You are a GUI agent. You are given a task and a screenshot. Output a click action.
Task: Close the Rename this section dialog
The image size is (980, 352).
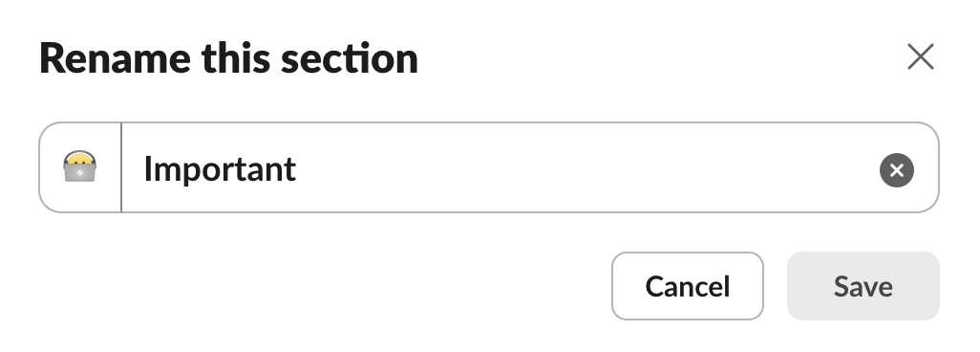click(920, 57)
